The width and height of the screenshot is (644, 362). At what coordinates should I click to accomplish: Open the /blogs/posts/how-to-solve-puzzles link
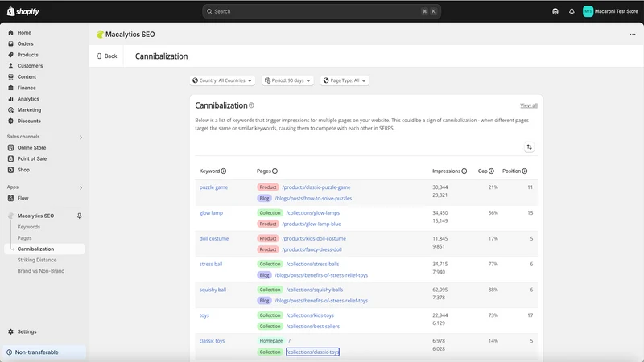[x=313, y=198]
